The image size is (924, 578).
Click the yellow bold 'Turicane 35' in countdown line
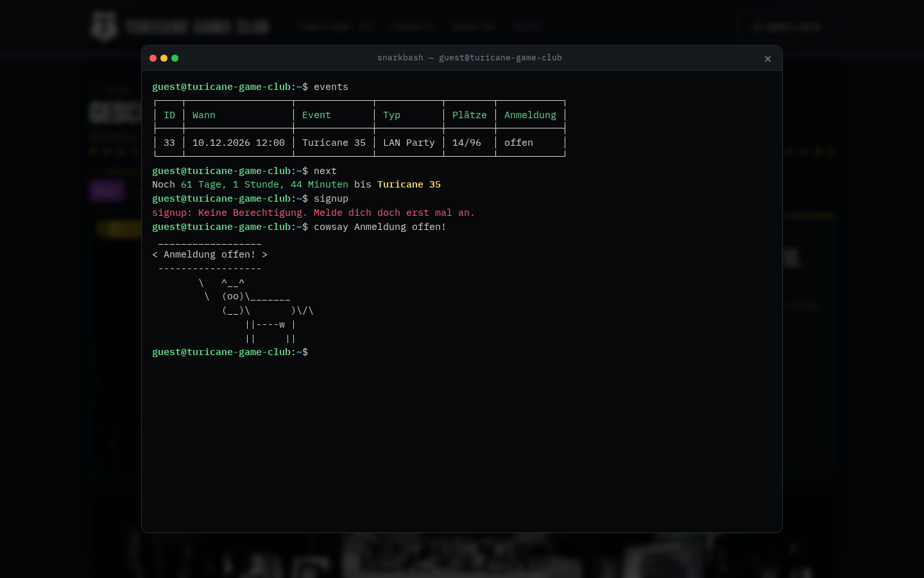point(409,184)
